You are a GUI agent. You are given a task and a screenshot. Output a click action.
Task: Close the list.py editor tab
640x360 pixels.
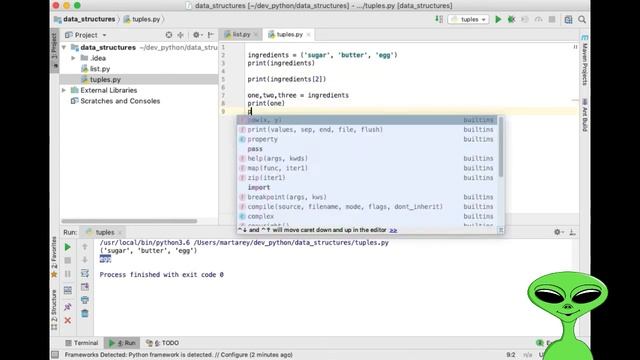pyautogui.click(x=256, y=35)
